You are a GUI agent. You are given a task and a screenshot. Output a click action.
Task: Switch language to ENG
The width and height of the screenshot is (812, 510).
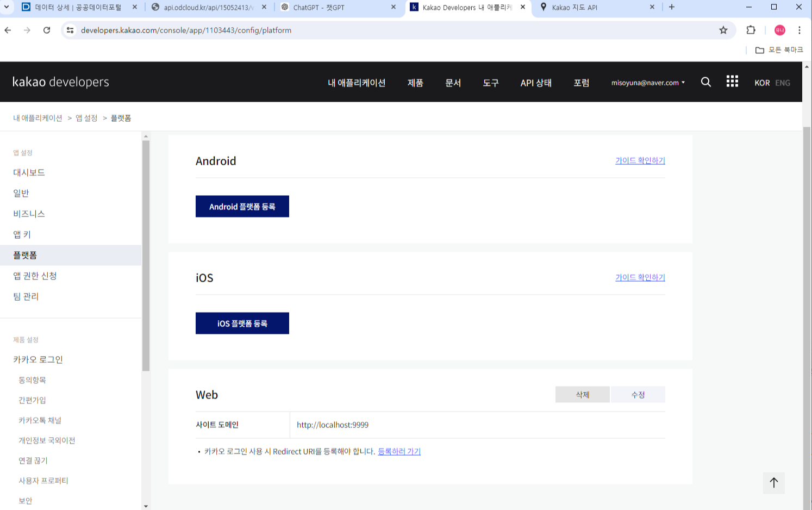[x=783, y=83]
